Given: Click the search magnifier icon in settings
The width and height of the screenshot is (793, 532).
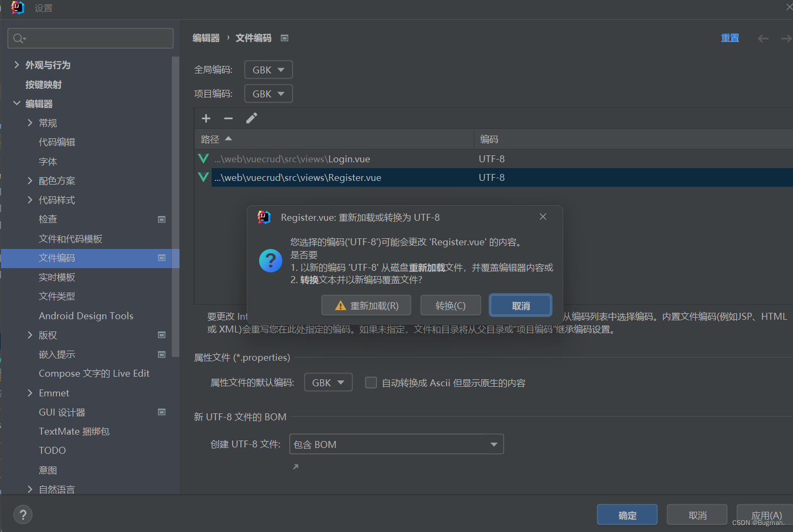Looking at the screenshot, I should coord(19,38).
